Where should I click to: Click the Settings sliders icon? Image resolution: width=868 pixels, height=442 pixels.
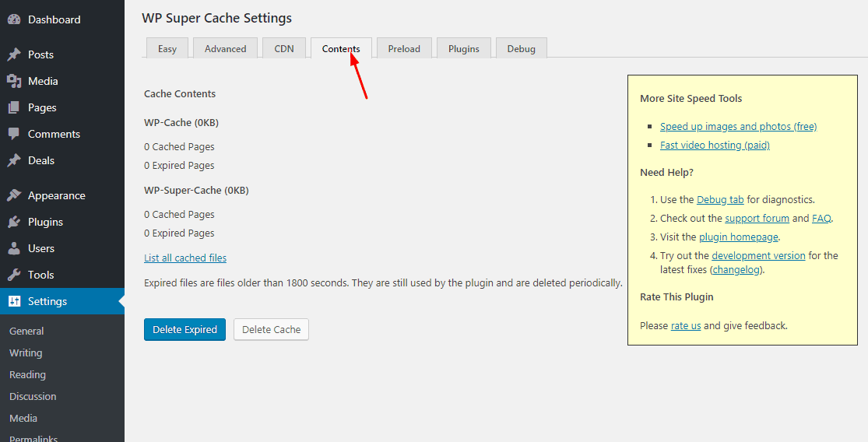(x=14, y=301)
